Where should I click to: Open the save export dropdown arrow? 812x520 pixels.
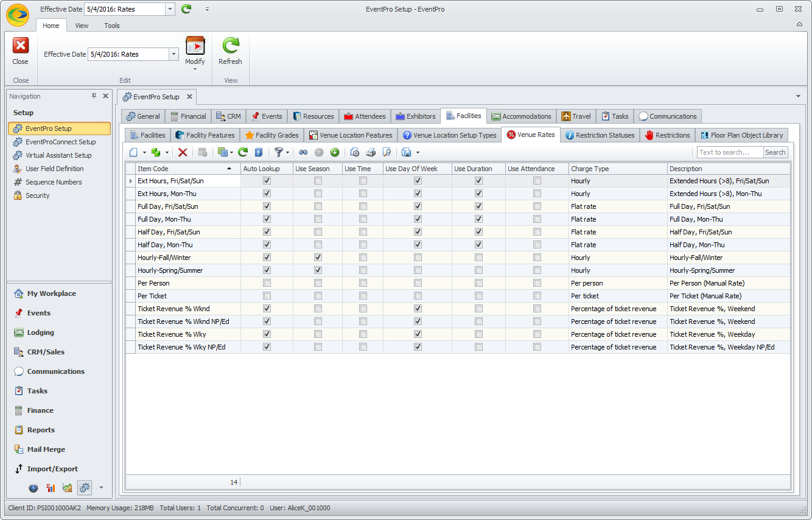pyautogui.click(x=418, y=152)
